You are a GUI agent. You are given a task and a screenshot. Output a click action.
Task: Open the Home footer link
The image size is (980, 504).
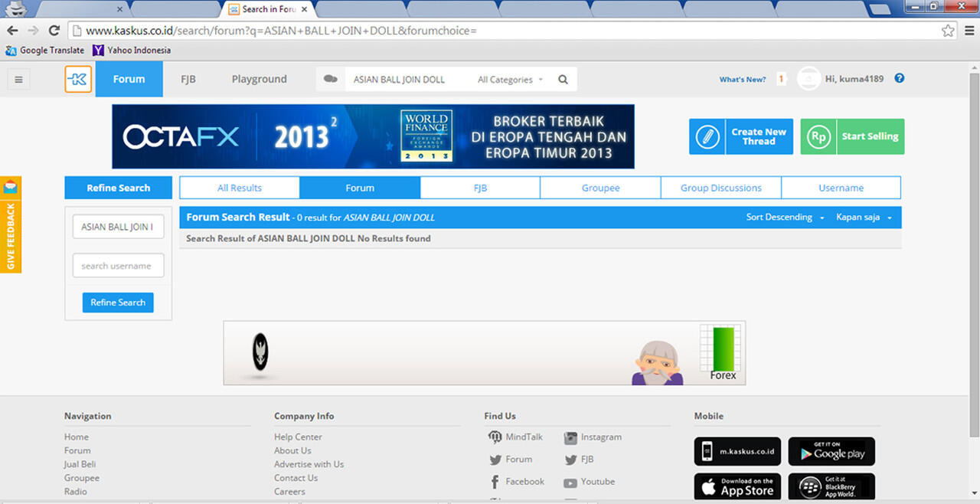coord(77,437)
